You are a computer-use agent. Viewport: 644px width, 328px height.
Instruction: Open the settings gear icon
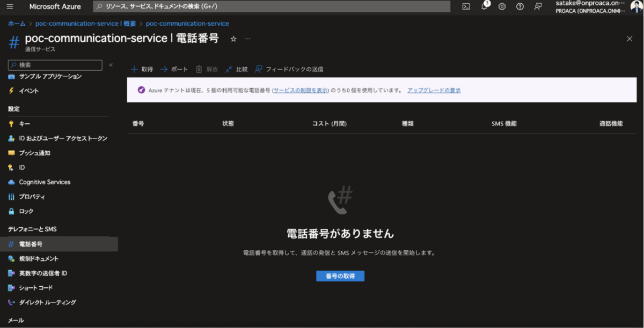pos(502,6)
